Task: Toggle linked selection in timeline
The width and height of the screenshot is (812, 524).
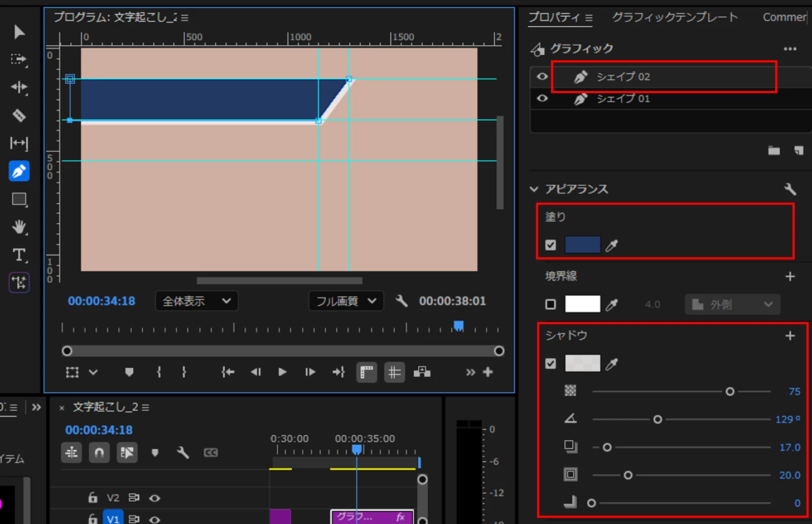Action: (127, 453)
